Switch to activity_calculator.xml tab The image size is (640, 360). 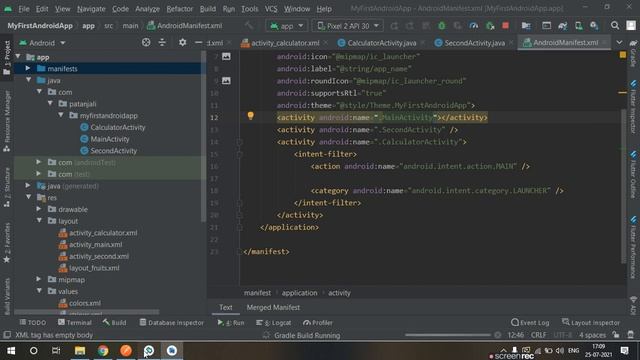(x=284, y=43)
